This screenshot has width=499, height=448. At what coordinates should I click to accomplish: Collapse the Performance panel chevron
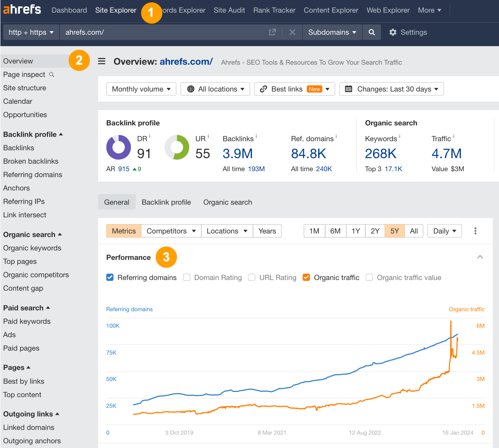point(480,256)
